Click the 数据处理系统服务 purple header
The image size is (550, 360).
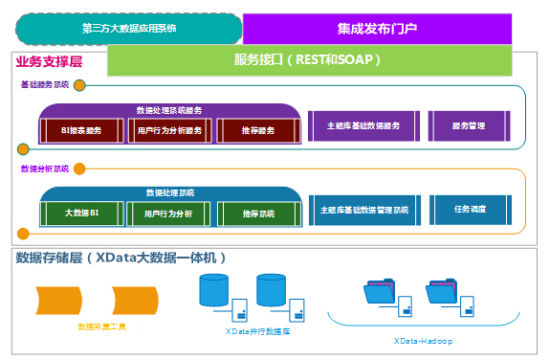[169, 111]
